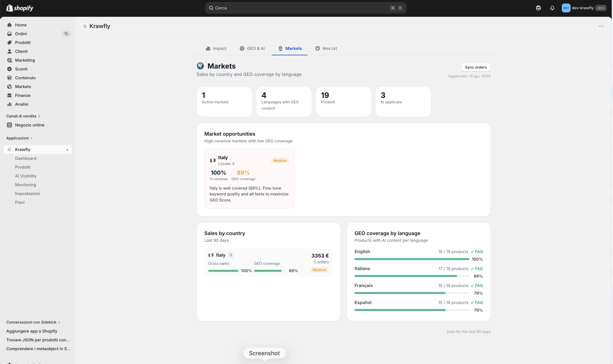Click Italy GEO coverage bar in Sales
The height and width of the screenshot is (364, 613).
(269, 271)
